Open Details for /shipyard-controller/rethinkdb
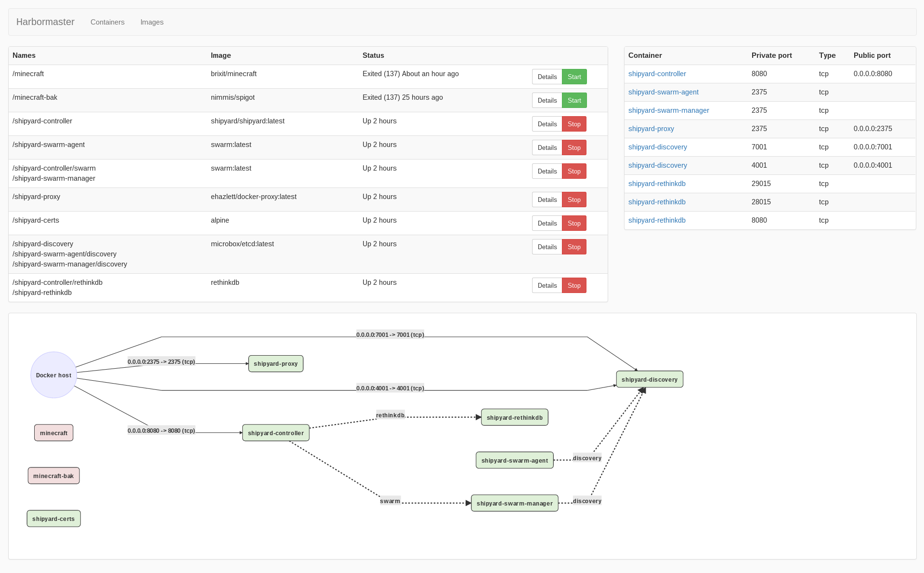Image resolution: width=924 pixels, height=573 pixels. point(547,285)
